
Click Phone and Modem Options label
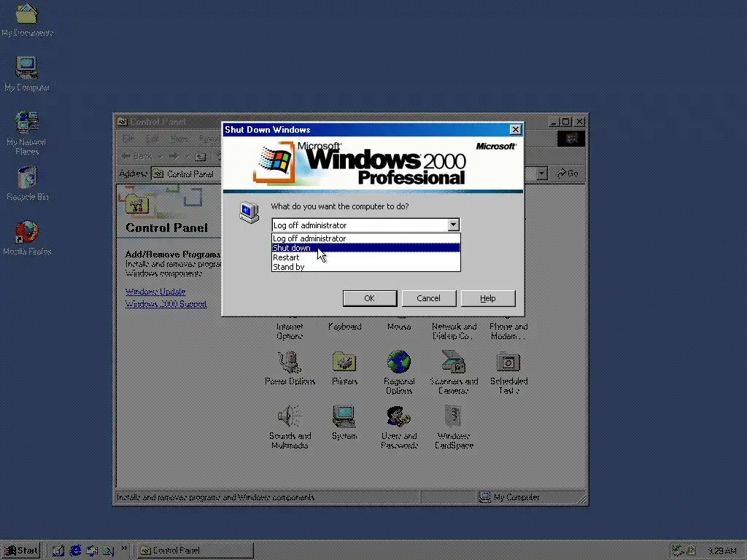508,331
